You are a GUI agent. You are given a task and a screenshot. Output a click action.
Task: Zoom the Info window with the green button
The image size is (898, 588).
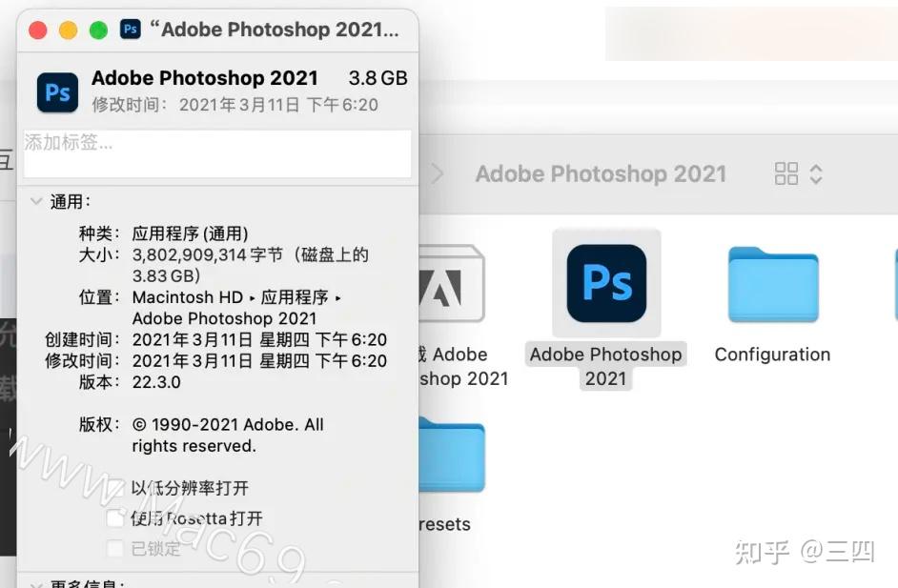pyautogui.click(x=98, y=30)
